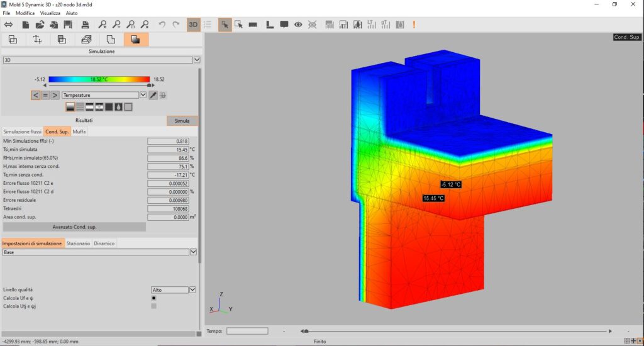Click the temperature color scale bar

(x=99, y=79)
